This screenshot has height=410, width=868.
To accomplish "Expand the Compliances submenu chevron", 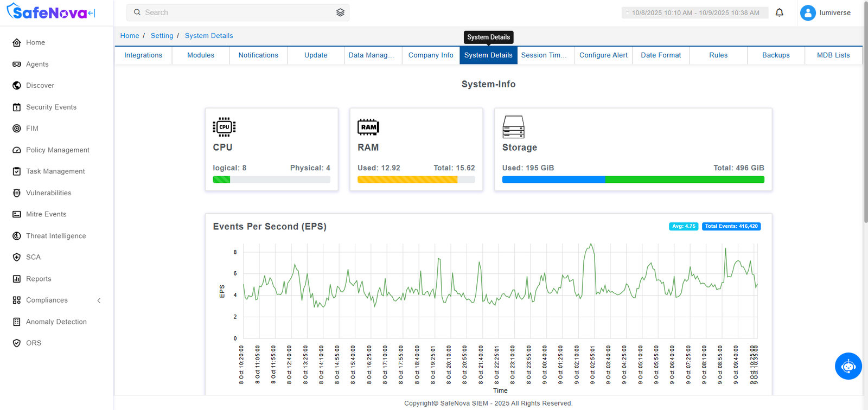I will (99, 300).
